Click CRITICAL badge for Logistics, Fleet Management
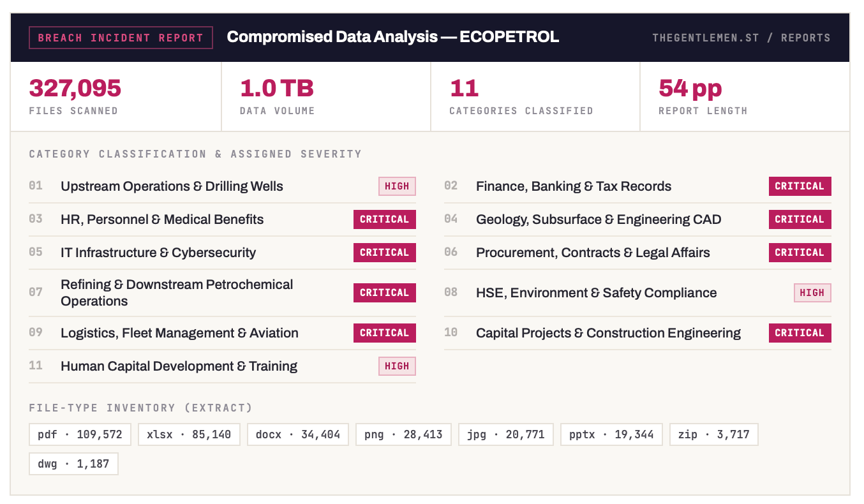 pos(385,333)
